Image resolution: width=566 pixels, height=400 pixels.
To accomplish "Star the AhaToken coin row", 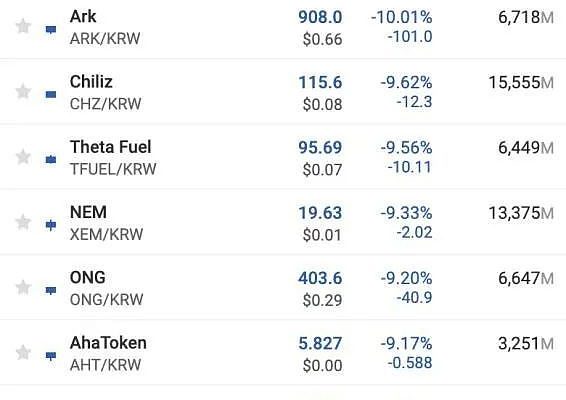I will point(23,353).
